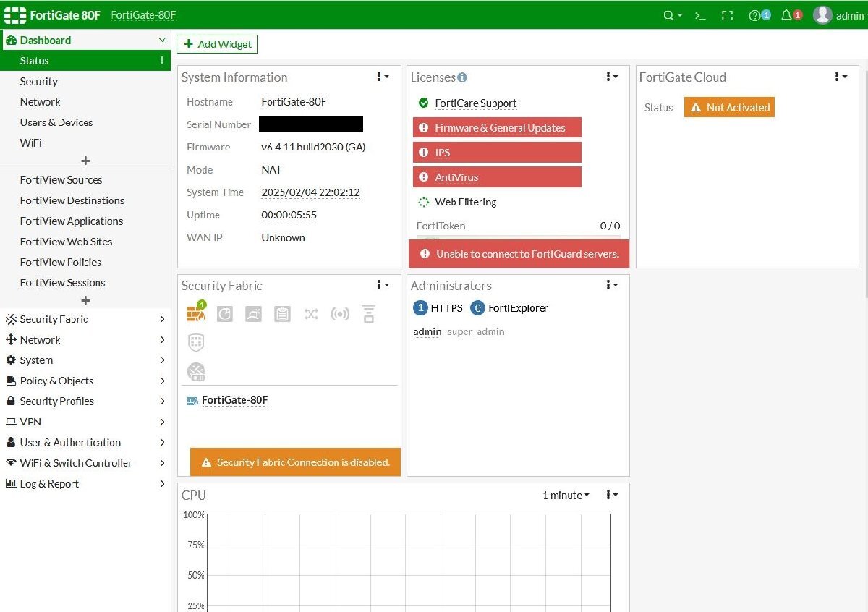Click the FortiAnalyzer icon in Security Fabric

coord(225,314)
